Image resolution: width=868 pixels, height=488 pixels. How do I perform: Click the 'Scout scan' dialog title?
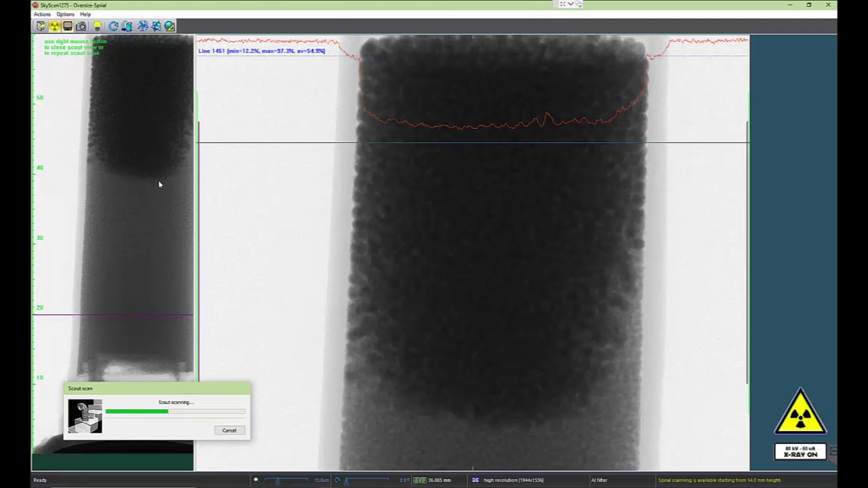tap(80, 388)
